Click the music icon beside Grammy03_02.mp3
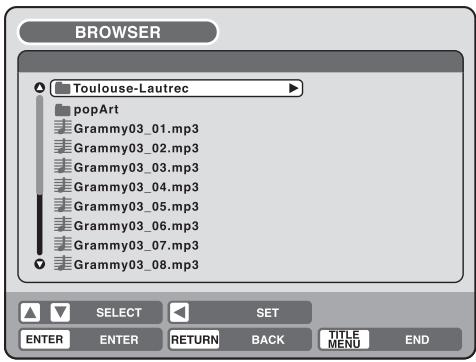The height and width of the screenshot is (362, 476). [63, 147]
